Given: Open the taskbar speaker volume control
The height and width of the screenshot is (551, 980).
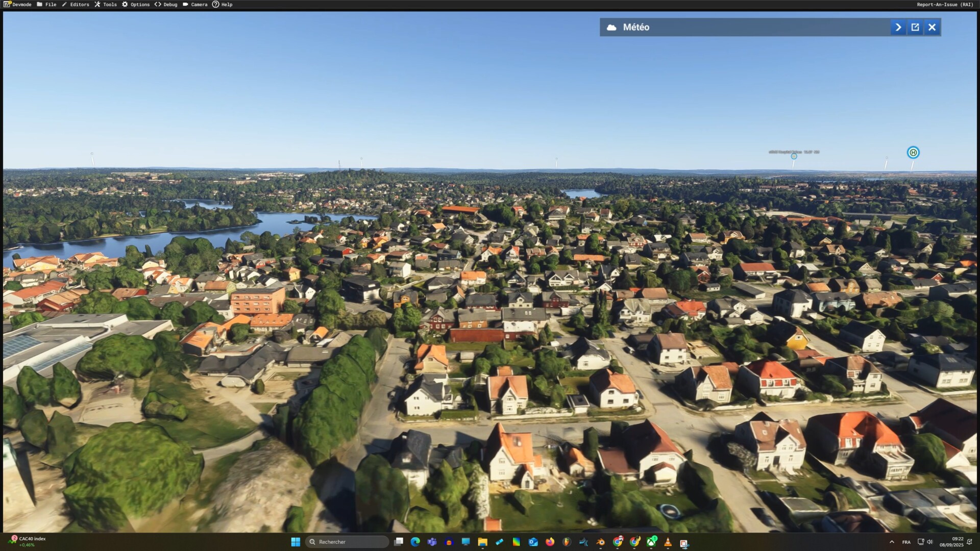Looking at the screenshot, I should (x=930, y=542).
